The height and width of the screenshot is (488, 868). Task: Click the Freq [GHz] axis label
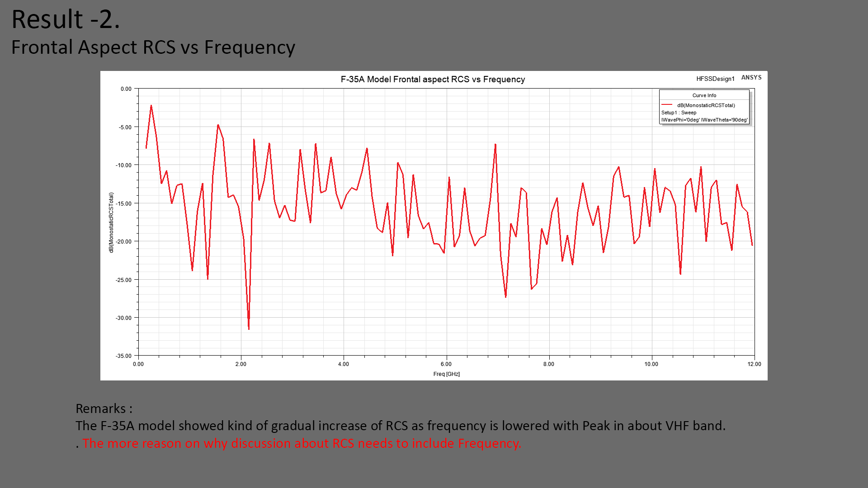(446, 374)
